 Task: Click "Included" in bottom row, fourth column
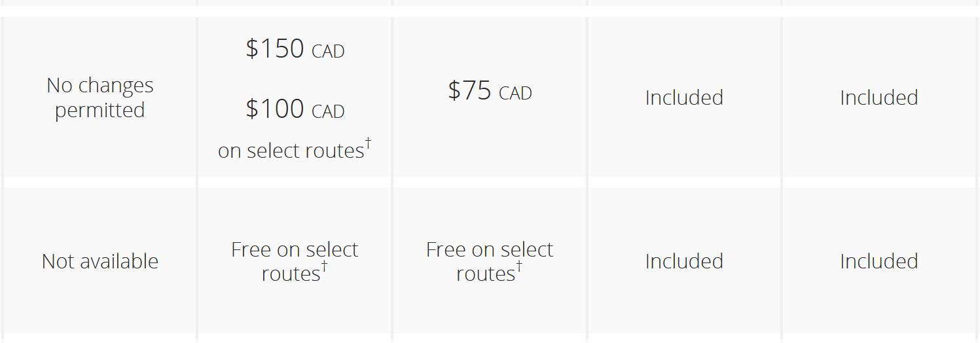click(x=684, y=261)
